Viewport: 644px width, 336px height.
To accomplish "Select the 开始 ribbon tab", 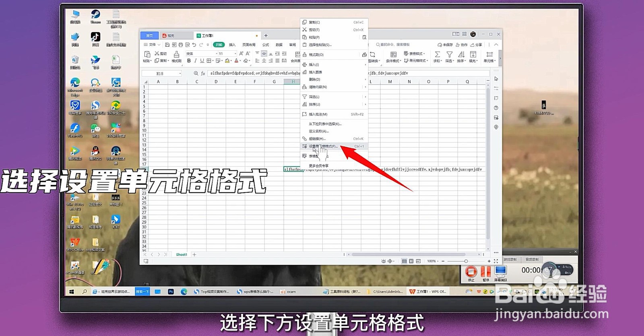I will pos(219,45).
